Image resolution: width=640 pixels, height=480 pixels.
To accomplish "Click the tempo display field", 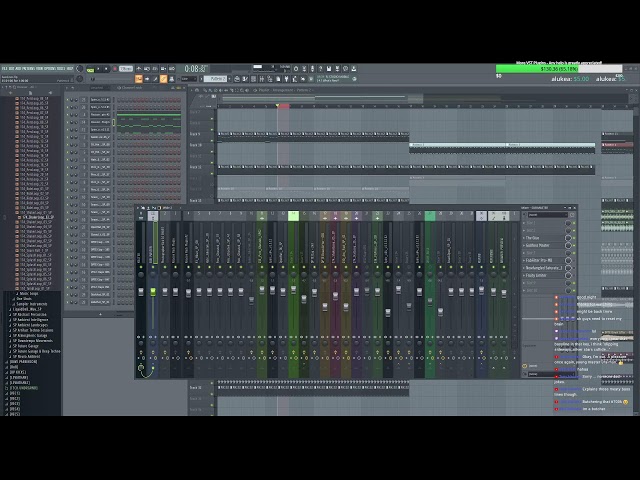I will pos(126,69).
